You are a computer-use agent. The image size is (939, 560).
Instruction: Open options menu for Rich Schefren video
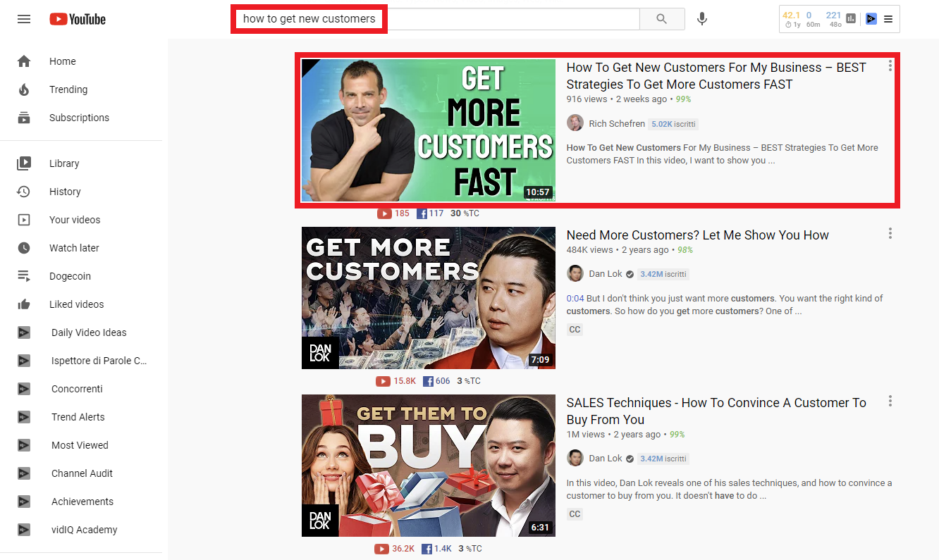(890, 66)
